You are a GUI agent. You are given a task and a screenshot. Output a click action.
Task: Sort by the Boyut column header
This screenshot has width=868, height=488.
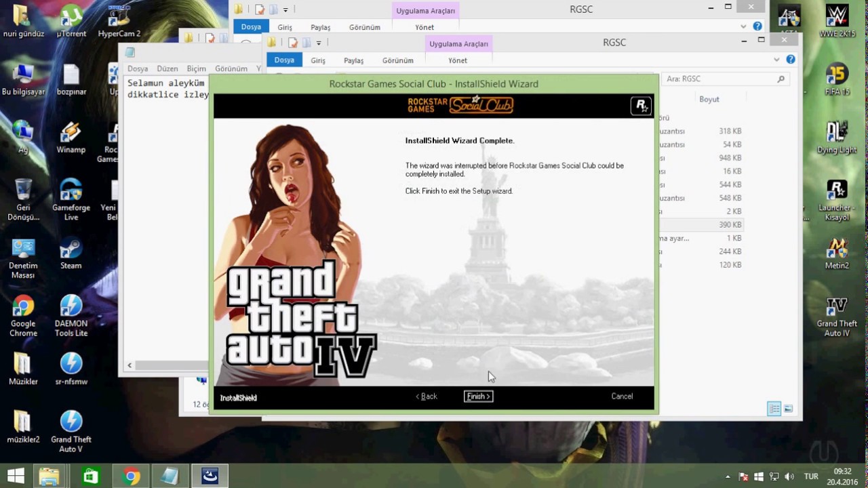pyautogui.click(x=709, y=99)
